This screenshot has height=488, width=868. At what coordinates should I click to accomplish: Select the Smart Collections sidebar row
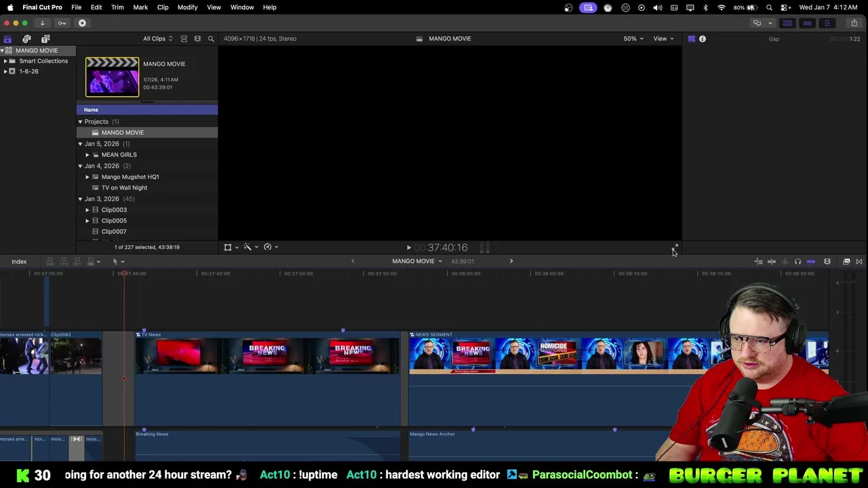point(38,61)
